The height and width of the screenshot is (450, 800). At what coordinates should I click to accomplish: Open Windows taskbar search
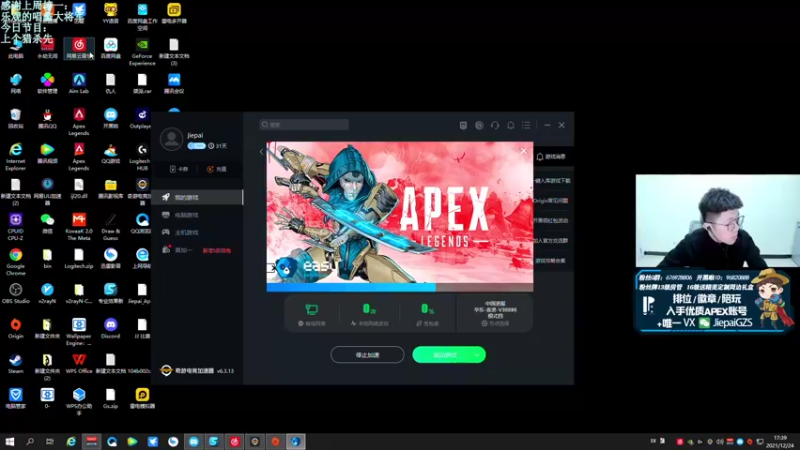(x=30, y=441)
